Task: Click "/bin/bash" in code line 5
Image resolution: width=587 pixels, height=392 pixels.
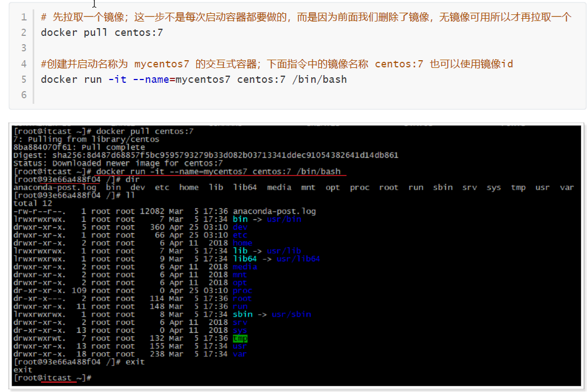Action: click(x=319, y=80)
